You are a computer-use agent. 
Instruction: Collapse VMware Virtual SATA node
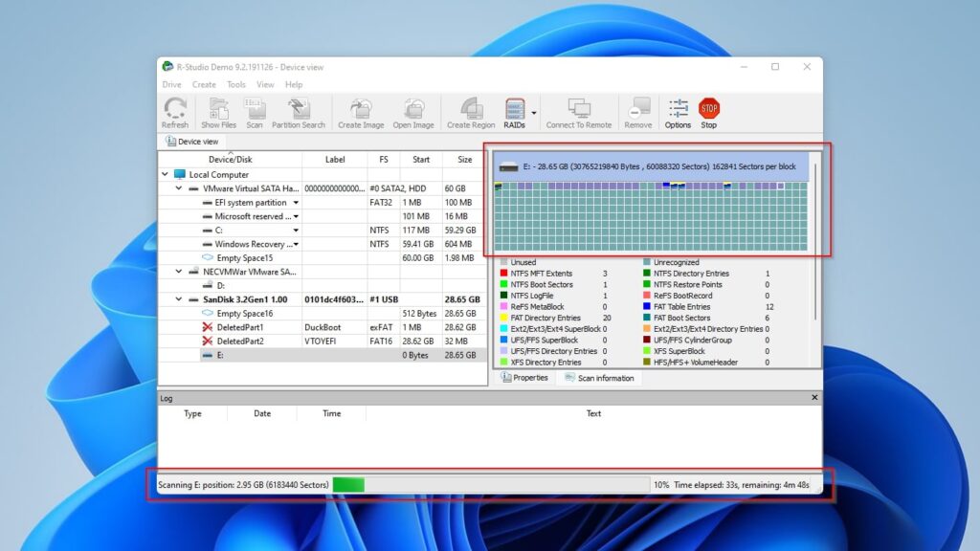point(179,188)
